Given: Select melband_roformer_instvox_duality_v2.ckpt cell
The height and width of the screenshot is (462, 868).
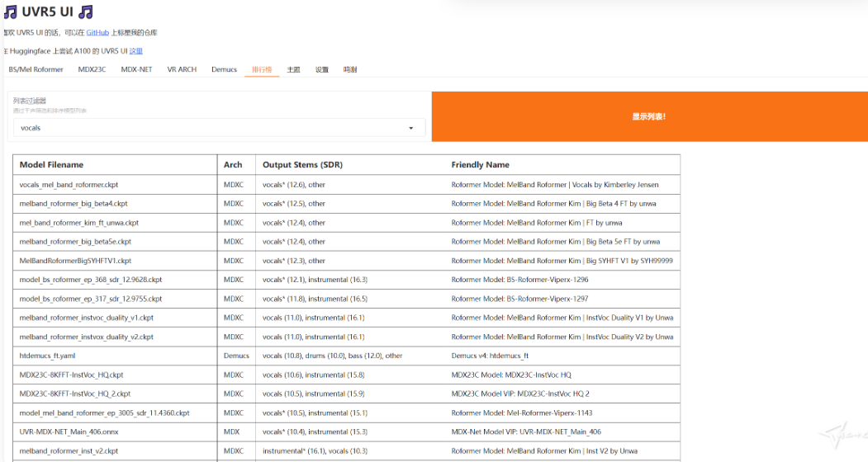Looking at the screenshot, I should click(115, 337).
